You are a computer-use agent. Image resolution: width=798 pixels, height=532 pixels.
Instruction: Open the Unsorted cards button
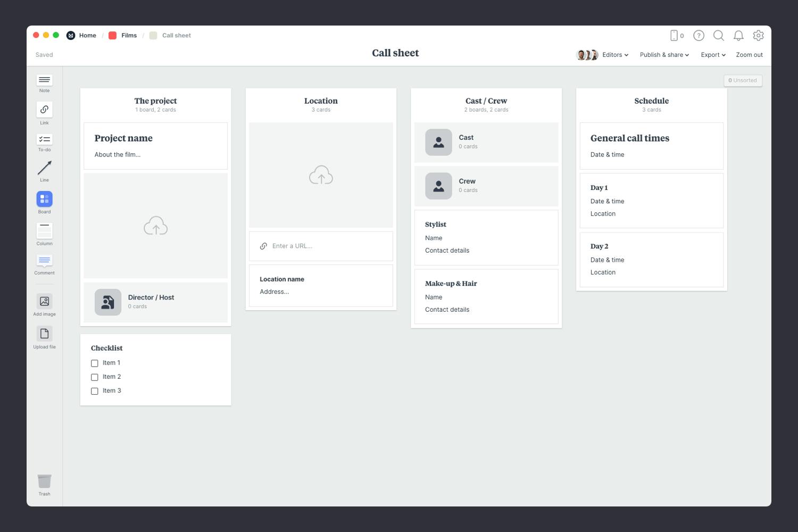click(x=743, y=80)
